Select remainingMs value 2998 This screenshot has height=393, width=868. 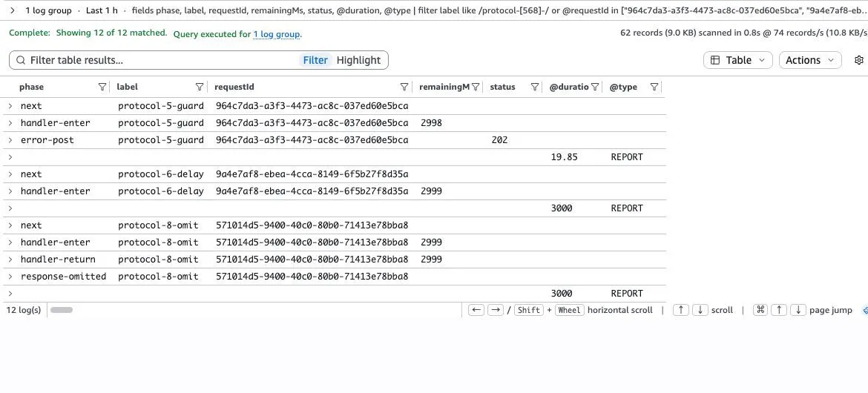point(431,123)
